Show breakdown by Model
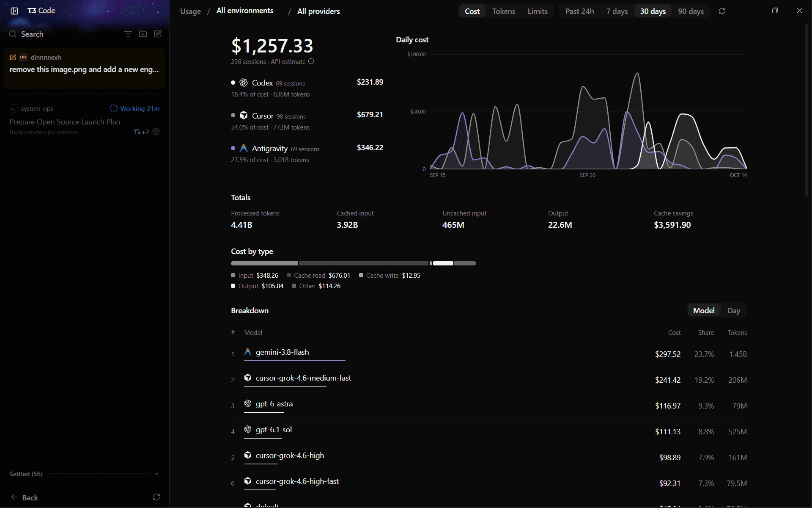Screen dimensions: 812x508 click(x=704, y=310)
